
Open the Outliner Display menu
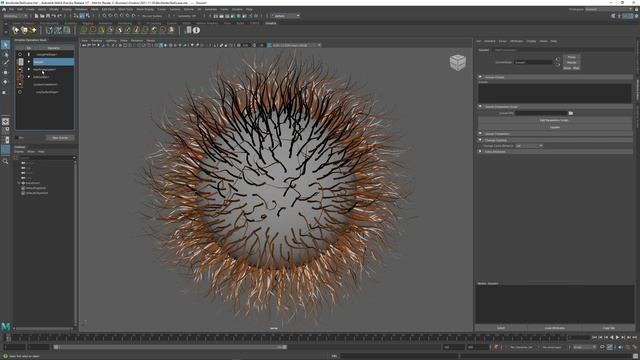(19, 152)
